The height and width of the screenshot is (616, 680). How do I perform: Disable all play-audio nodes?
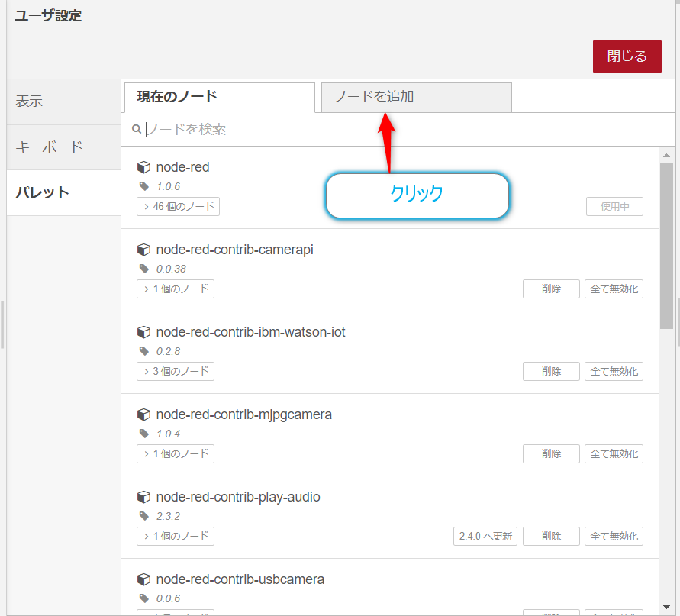614,536
